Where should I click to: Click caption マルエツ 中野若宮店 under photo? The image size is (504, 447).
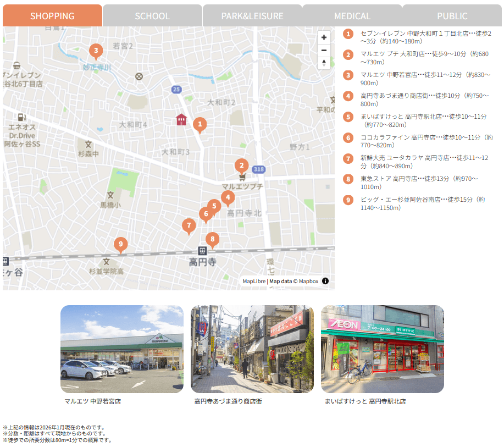click(92, 401)
